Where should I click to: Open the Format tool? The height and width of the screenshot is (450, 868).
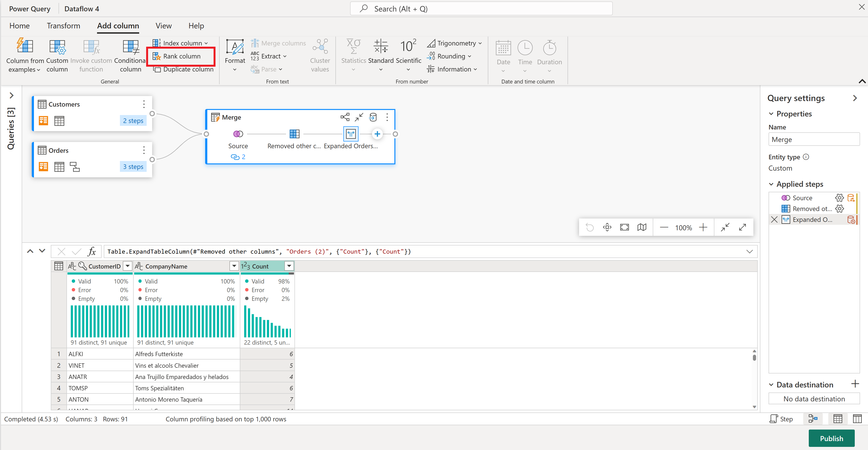point(235,56)
